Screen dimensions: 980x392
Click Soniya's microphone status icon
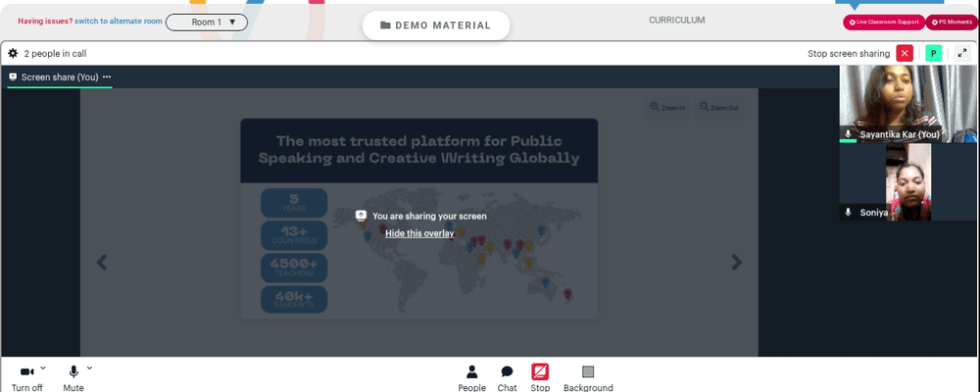coord(848,213)
